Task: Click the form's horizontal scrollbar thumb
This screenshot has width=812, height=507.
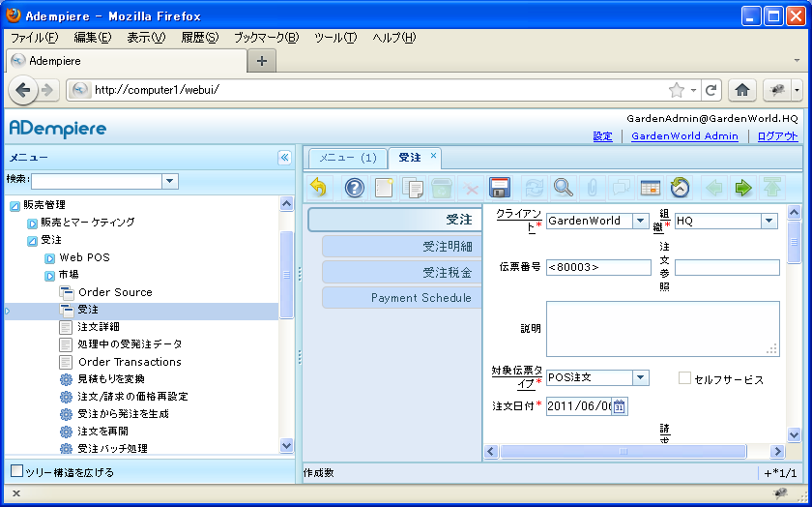Action: (x=623, y=452)
